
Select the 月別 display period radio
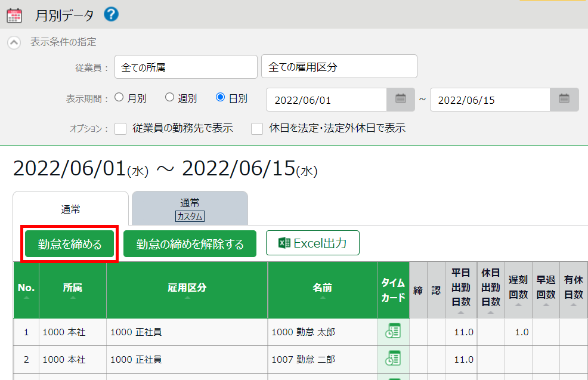click(x=119, y=98)
